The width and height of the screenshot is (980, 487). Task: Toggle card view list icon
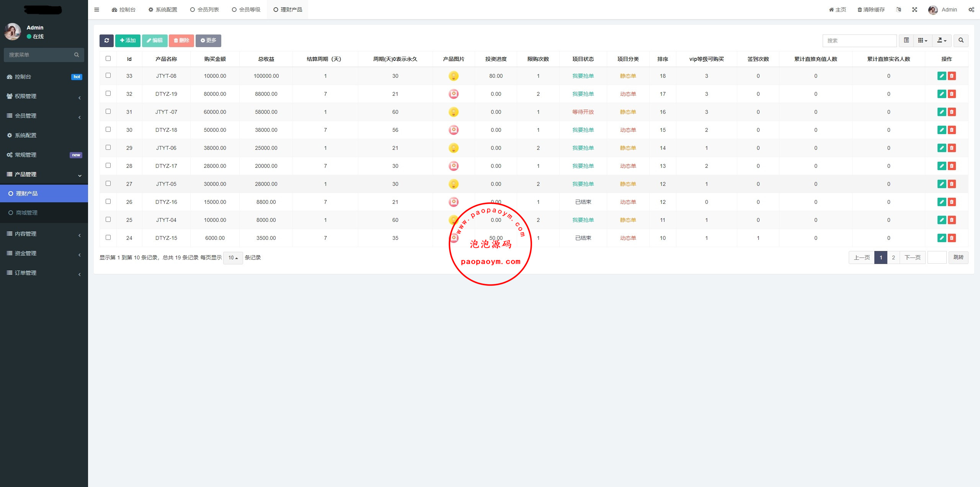906,41
